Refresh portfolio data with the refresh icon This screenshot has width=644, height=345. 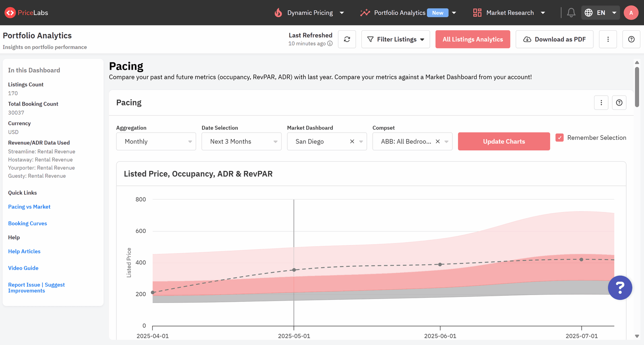click(347, 39)
